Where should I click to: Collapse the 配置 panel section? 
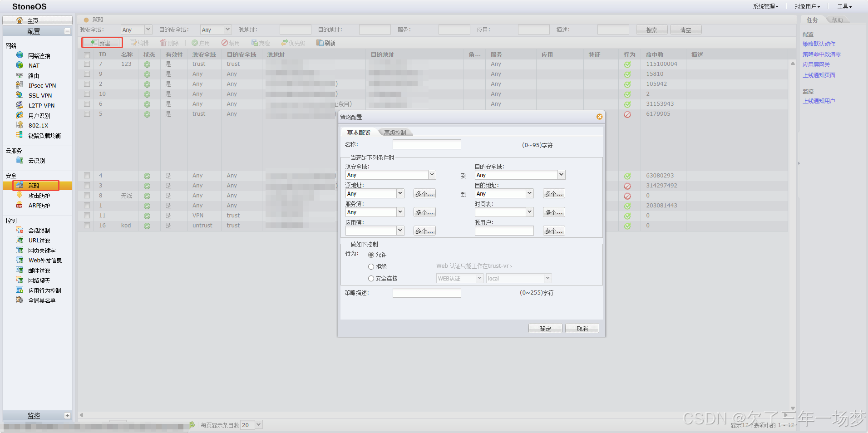(x=67, y=31)
